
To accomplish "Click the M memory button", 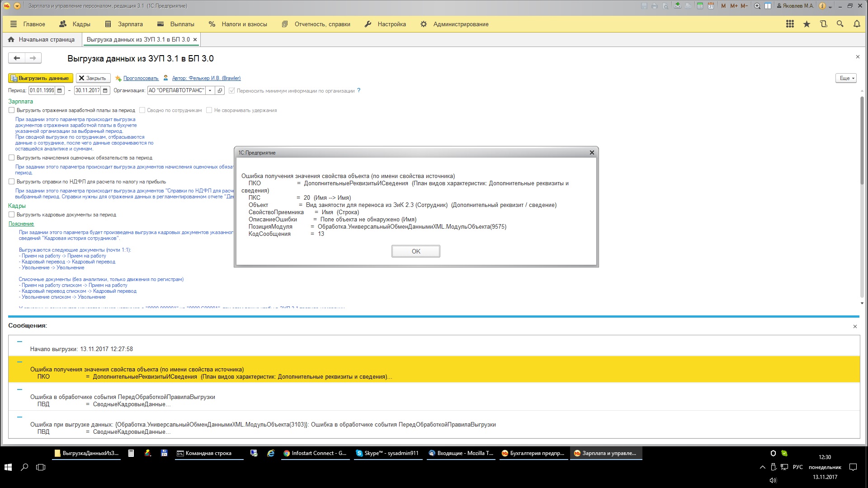I will point(723,6).
